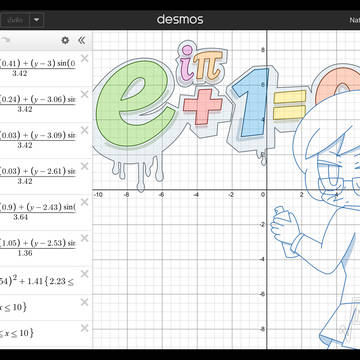Viewport: 360px width, 360px height.
Task: Open the dropdown arrow beside the graph title
Action: pos(37,20)
